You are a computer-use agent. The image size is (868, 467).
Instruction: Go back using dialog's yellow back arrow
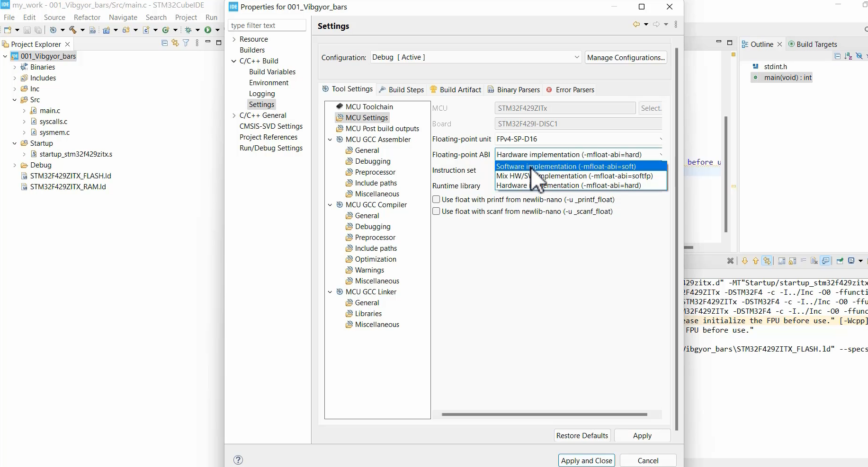click(636, 24)
